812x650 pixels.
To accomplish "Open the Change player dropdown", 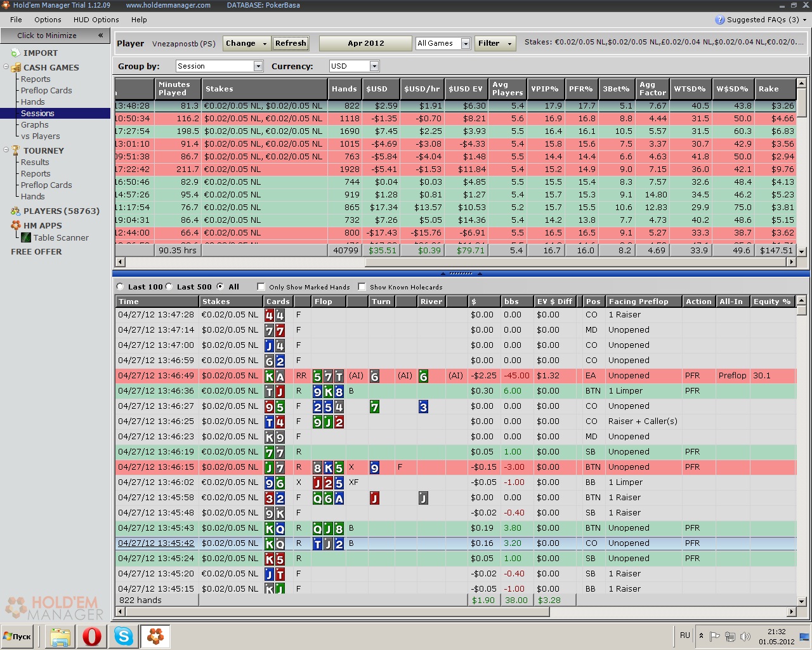I will (247, 43).
